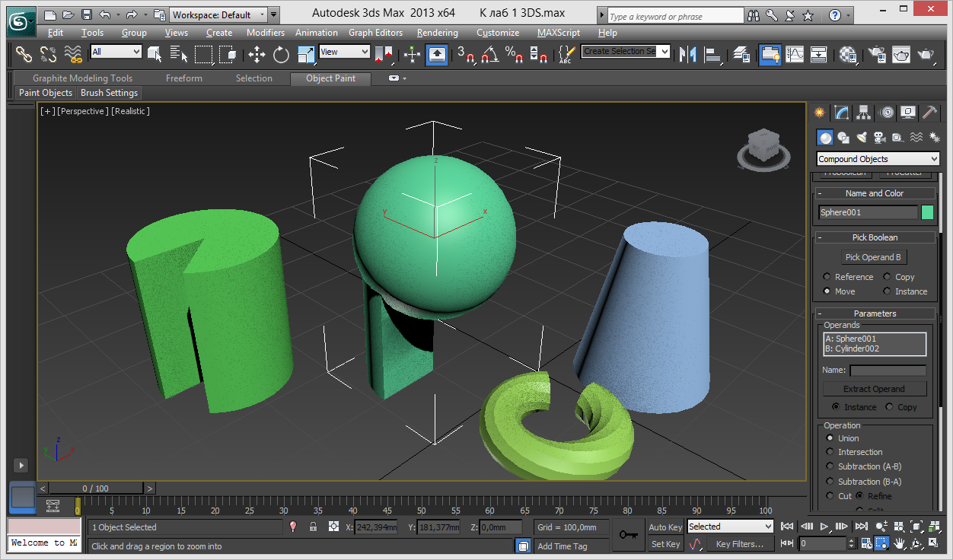This screenshot has width=953, height=560.
Task: Choose Subtraction (B-A) operation
Action: pyautogui.click(x=863, y=482)
